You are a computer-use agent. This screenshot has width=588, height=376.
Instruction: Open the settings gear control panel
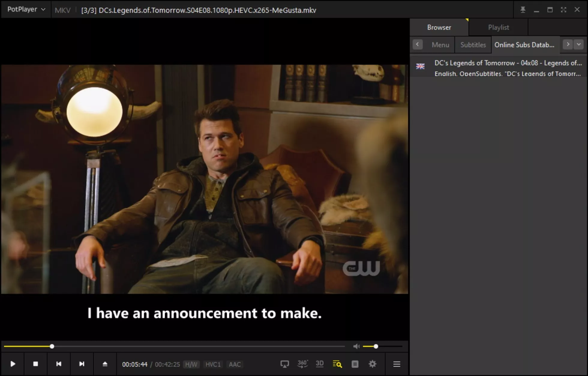tap(372, 364)
